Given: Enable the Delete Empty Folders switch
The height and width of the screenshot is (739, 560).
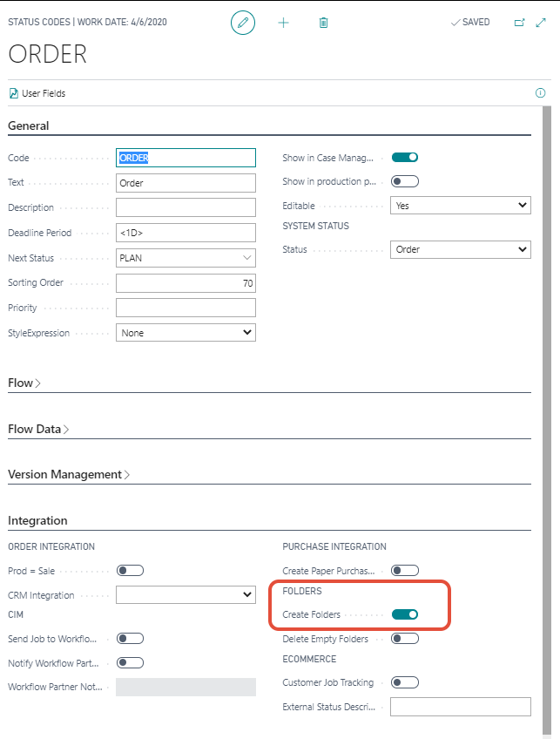Looking at the screenshot, I should click(x=405, y=639).
